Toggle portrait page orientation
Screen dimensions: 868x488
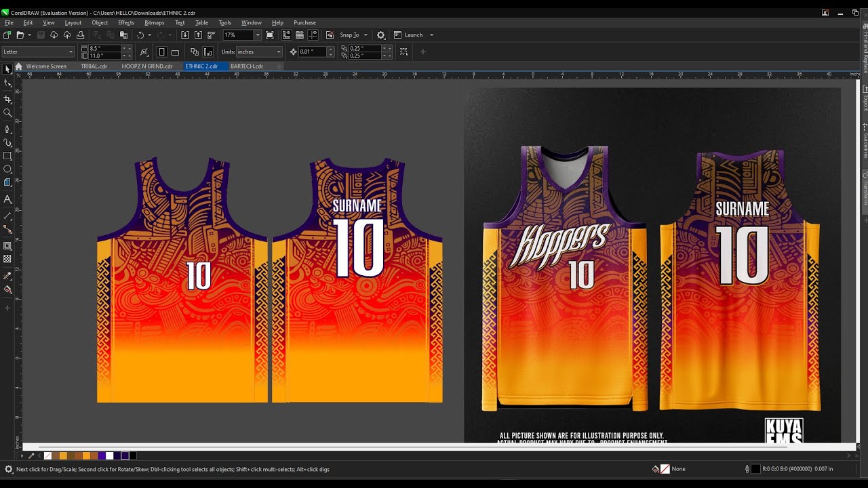coord(161,52)
